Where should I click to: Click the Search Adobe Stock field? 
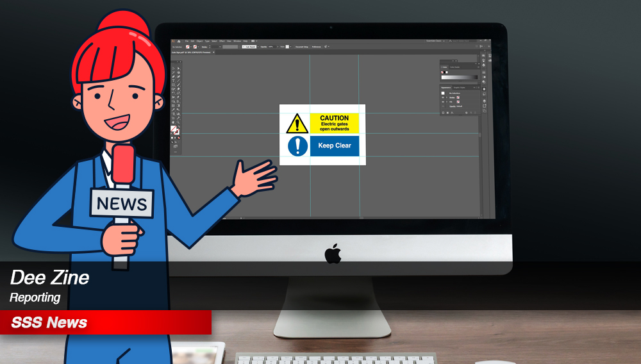[462, 41]
